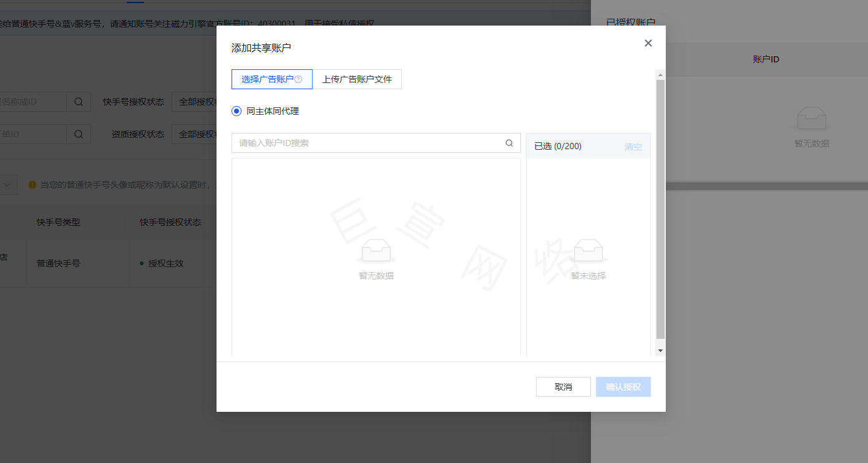Click magnifier icon in account ID search

tap(509, 143)
